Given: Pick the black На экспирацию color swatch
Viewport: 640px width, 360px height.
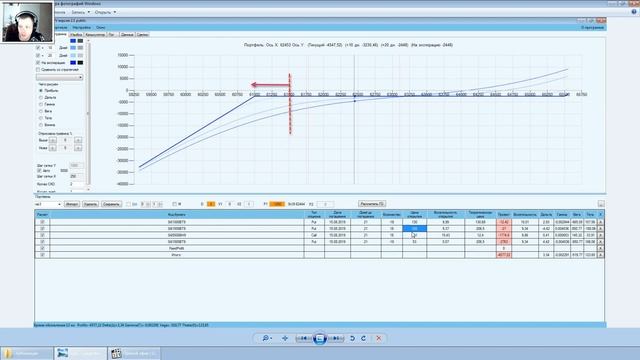Looking at the screenshot, I should pyautogui.click(x=80, y=62).
